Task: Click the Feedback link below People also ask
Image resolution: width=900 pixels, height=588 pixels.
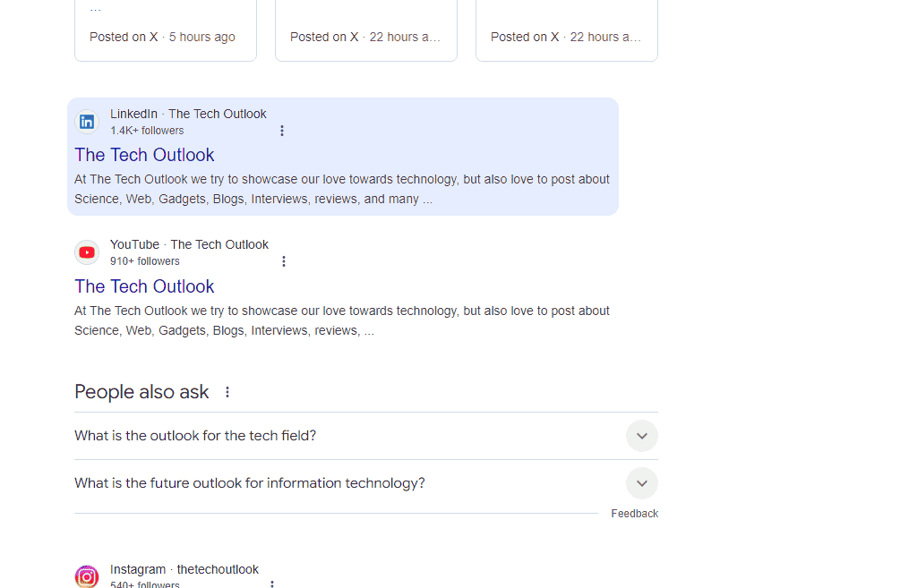Action: [x=634, y=514]
